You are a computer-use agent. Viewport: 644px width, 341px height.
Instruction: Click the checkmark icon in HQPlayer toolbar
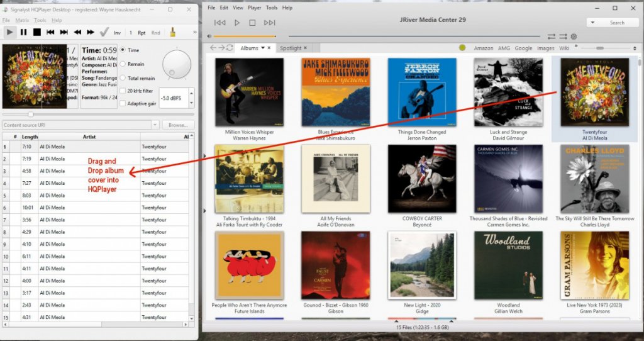104,32
